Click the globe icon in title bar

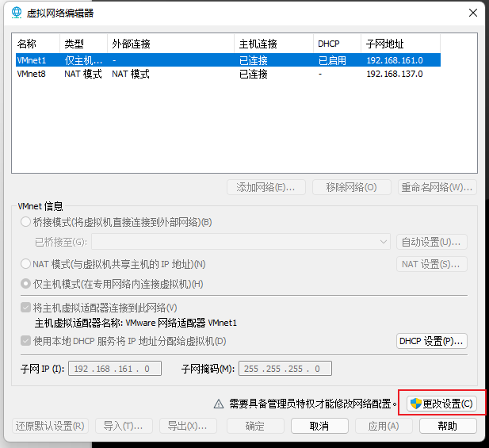pos(17,13)
